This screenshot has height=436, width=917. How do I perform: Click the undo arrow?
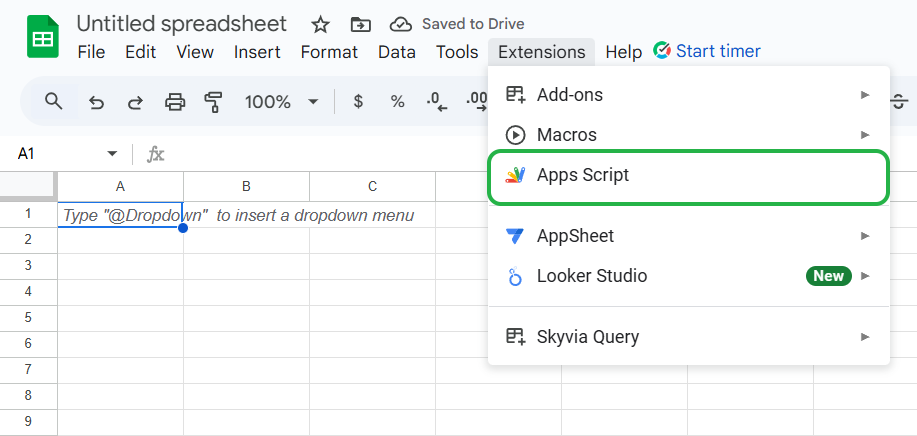pyautogui.click(x=96, y=103)
